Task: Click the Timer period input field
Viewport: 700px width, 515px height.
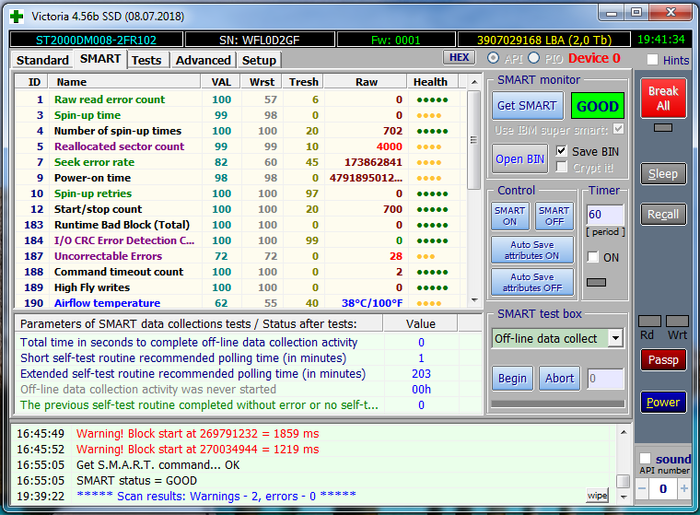Action: pos(605,215)
